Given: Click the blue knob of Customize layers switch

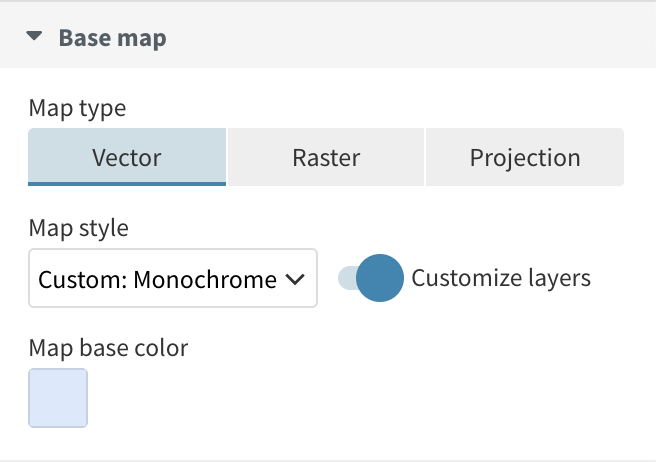Looking at the screenshot, I should coord(380,278).
